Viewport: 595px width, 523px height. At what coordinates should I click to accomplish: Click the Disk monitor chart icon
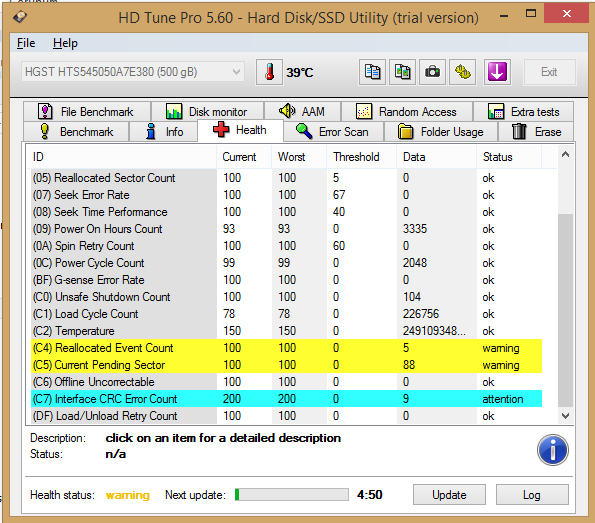point(174,112)
